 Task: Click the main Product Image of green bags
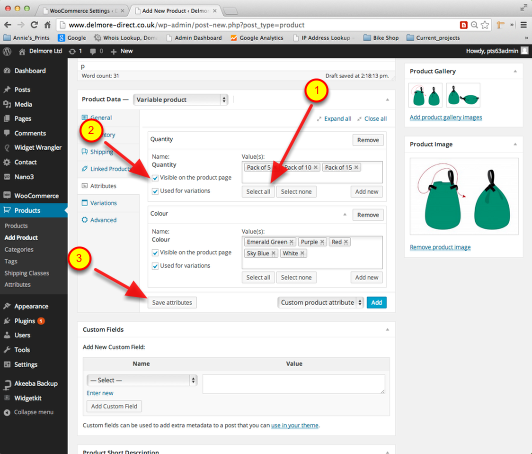464,196
